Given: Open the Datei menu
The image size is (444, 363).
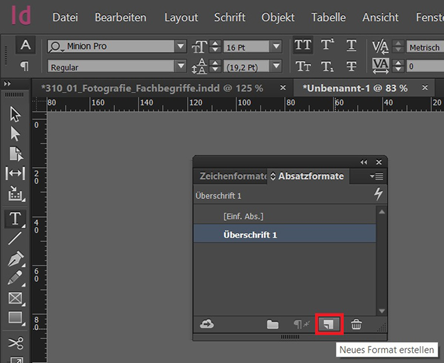Looking at the screenshot, I should 65,17.
